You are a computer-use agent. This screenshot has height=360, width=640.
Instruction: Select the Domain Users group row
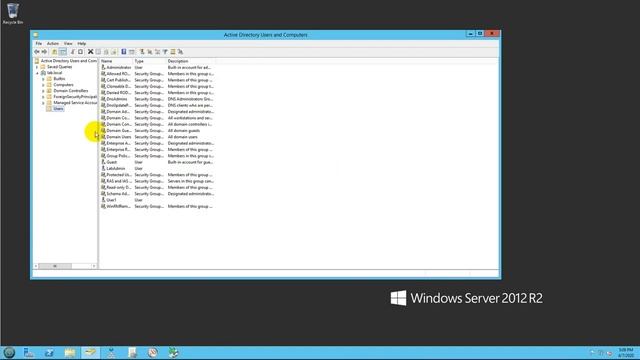pyautogui.click(x=157, y=137)
